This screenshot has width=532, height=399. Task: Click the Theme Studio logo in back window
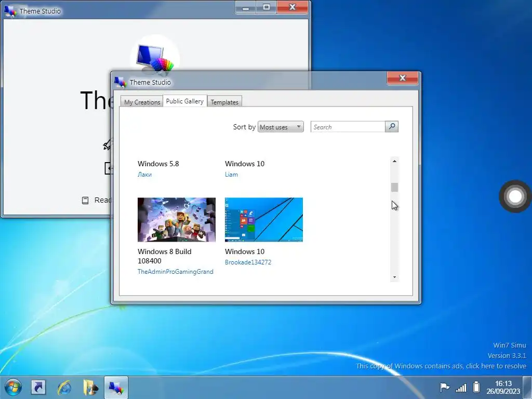pyautogui.click(x=155, y=58)
